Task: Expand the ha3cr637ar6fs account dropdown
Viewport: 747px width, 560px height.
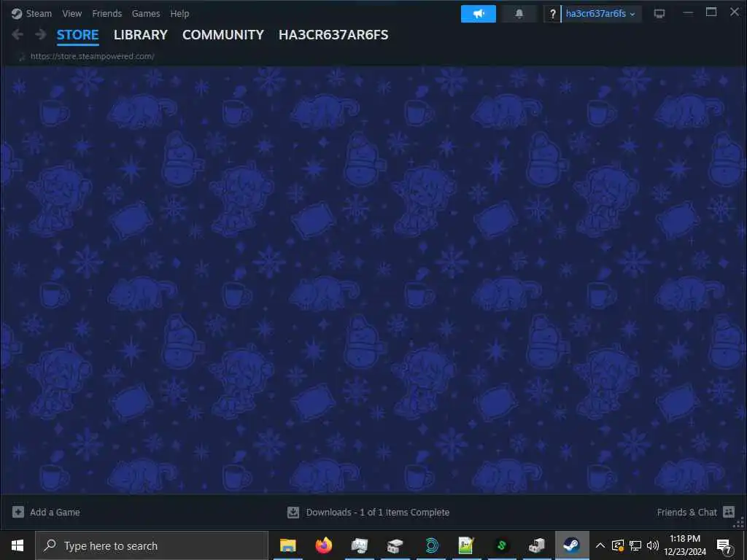Action: click(x=601, y=14)
